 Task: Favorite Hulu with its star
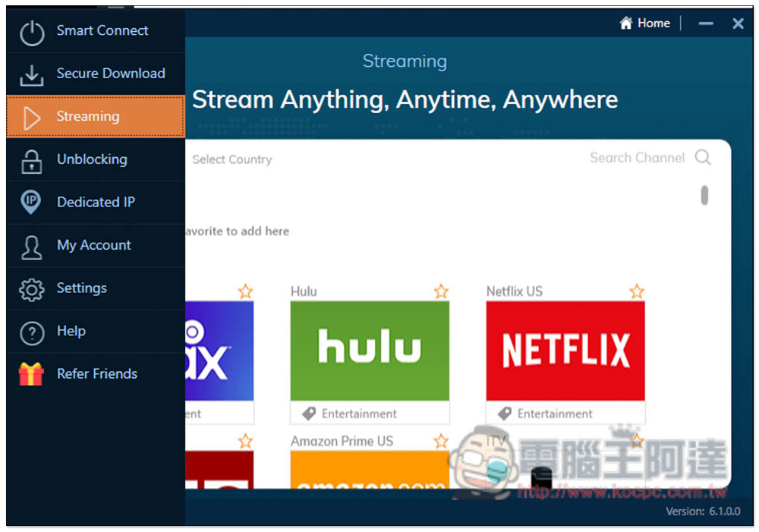point(441,291)
